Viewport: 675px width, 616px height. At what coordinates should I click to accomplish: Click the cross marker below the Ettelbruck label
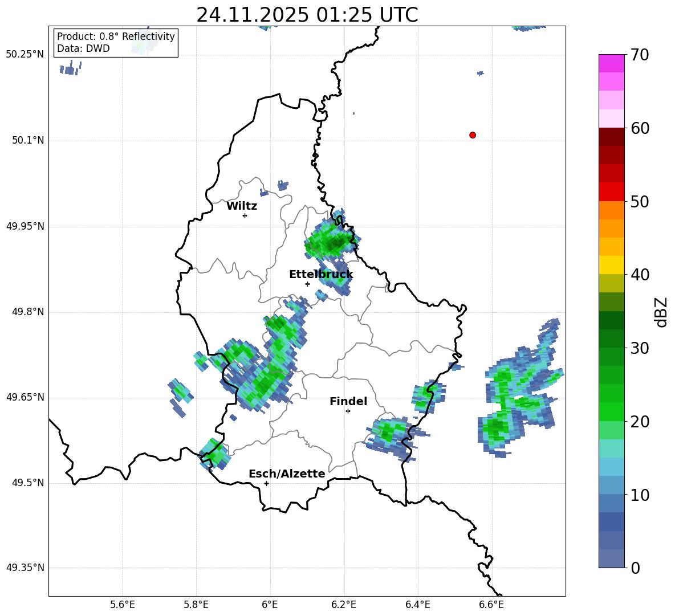307,284
